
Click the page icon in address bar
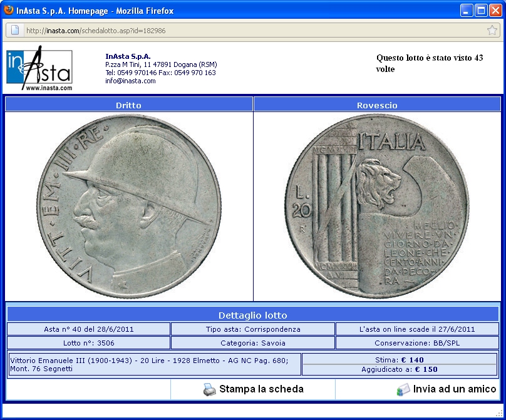pos(15,30)
